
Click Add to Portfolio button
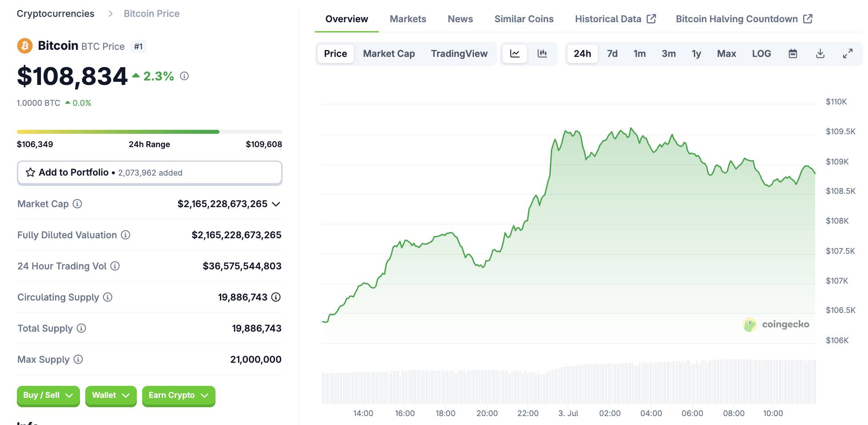[x=150, y=172]
